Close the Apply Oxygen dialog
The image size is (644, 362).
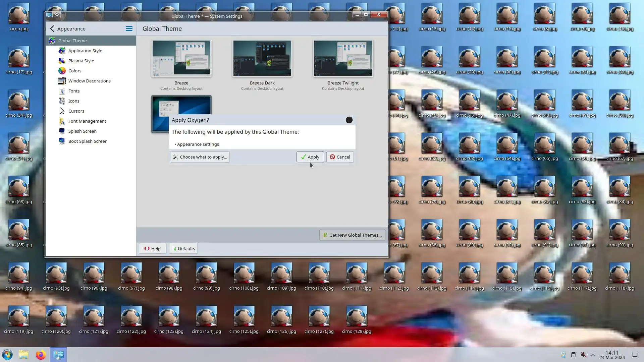click(349, 120)
